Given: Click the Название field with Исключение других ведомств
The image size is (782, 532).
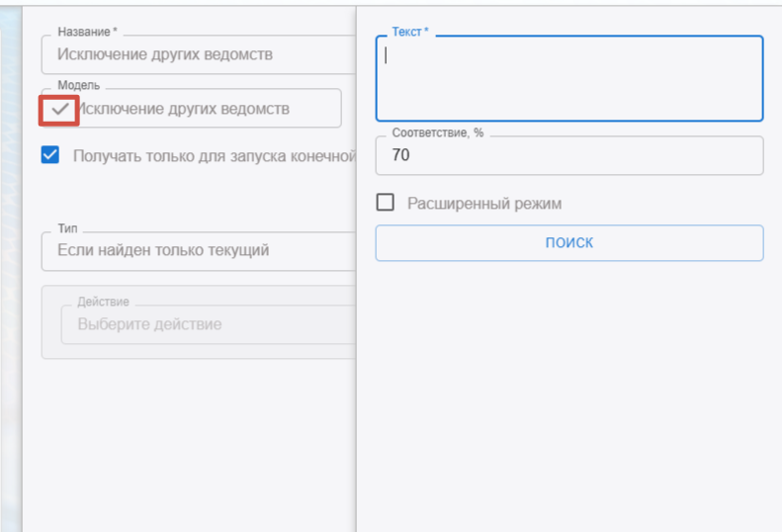Looking at the screenshot, I should coord(199,54).
